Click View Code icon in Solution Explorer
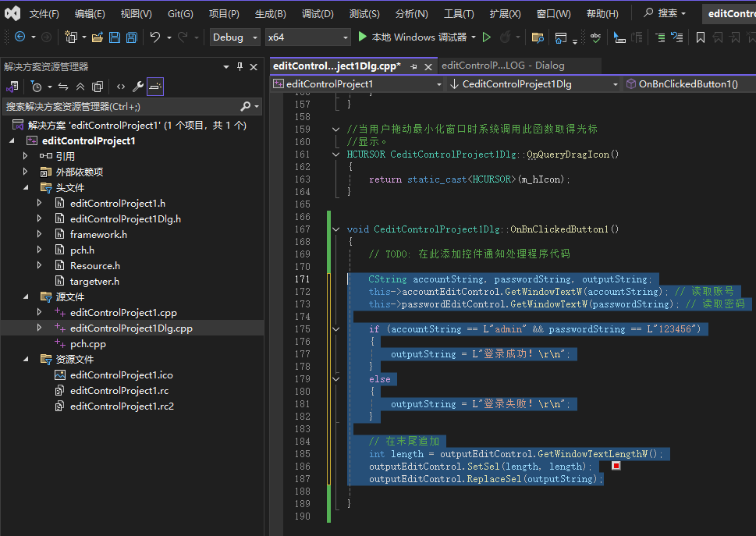 coord(120,87)
